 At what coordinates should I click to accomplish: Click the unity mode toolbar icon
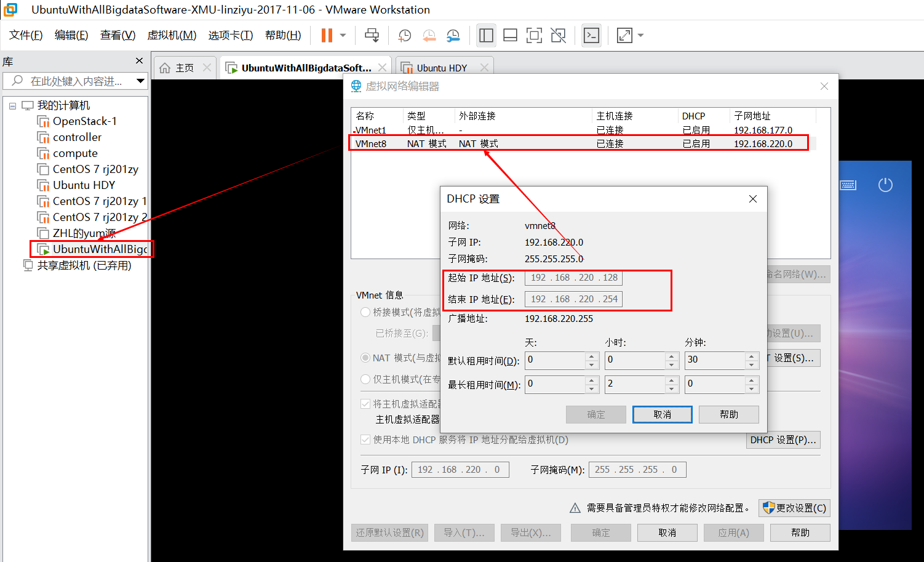point(559,35)
